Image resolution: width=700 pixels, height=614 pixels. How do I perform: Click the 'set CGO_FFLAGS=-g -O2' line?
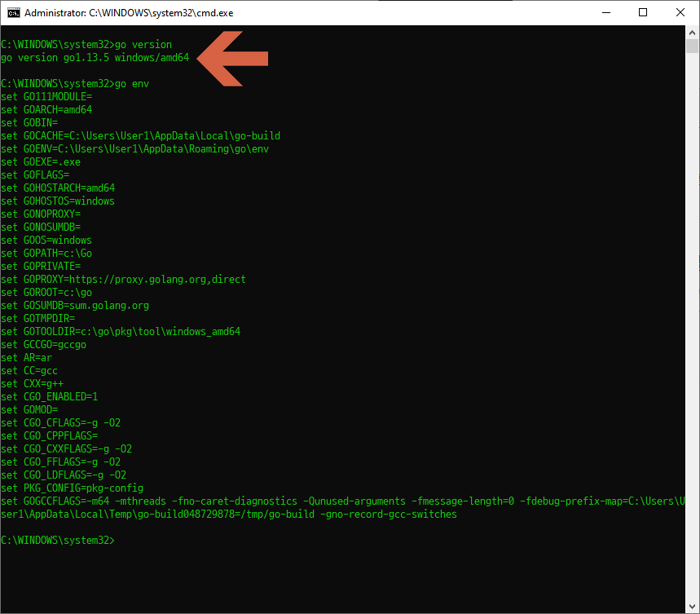click(61, 462)
